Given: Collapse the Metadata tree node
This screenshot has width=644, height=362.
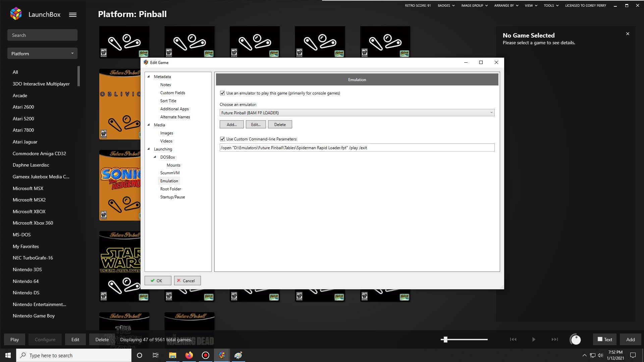Looking at the screenshot, I should tap(149, 77).
